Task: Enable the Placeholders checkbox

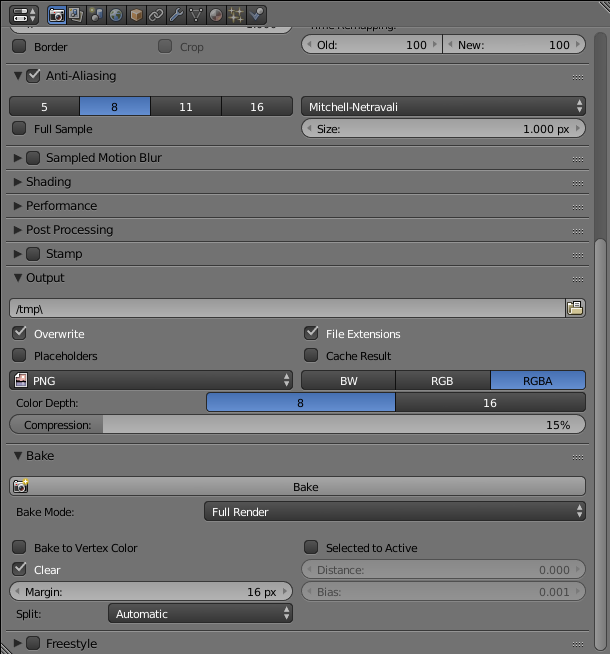Action: (x=19, y=355)
